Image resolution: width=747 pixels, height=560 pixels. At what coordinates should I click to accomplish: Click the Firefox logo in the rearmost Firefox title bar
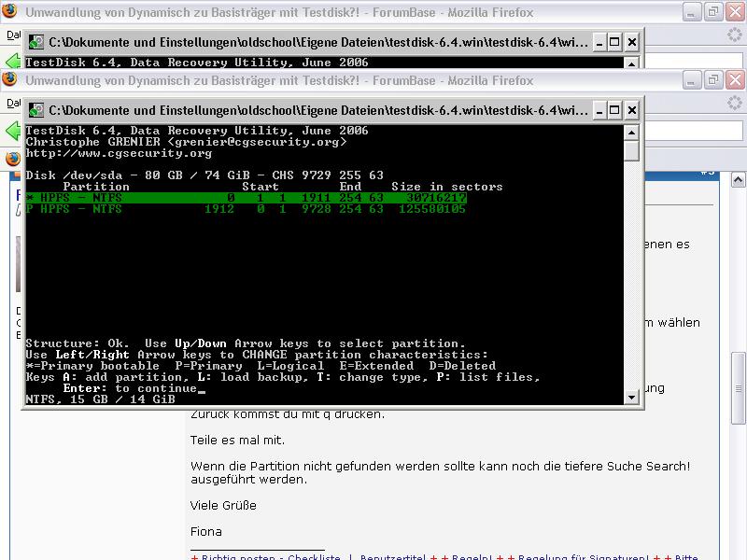pos(9,10)
